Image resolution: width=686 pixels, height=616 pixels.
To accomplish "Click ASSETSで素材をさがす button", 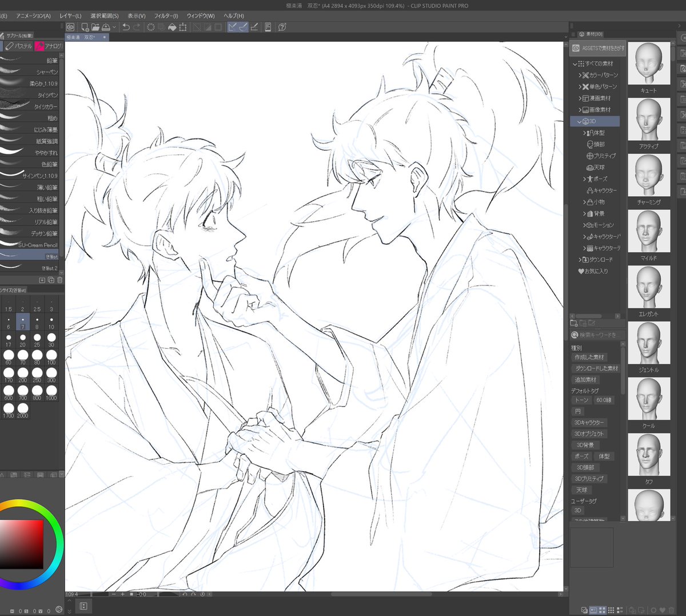I will click(x=598, y=48).
